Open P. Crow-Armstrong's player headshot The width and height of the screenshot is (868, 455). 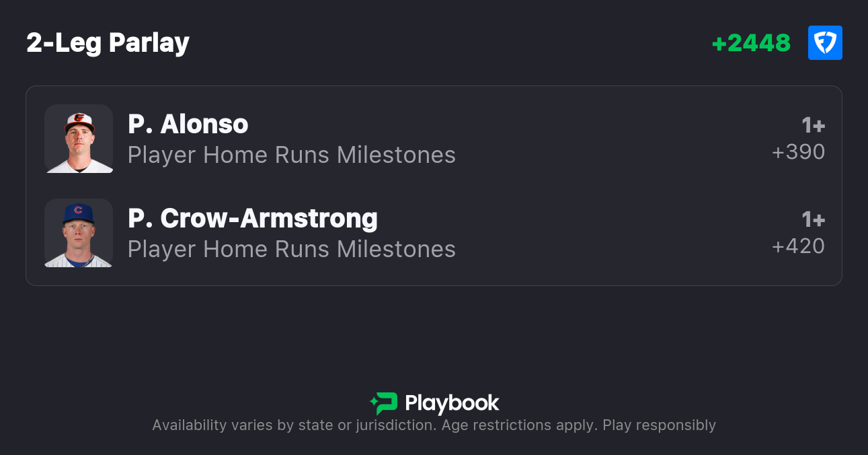79,233
